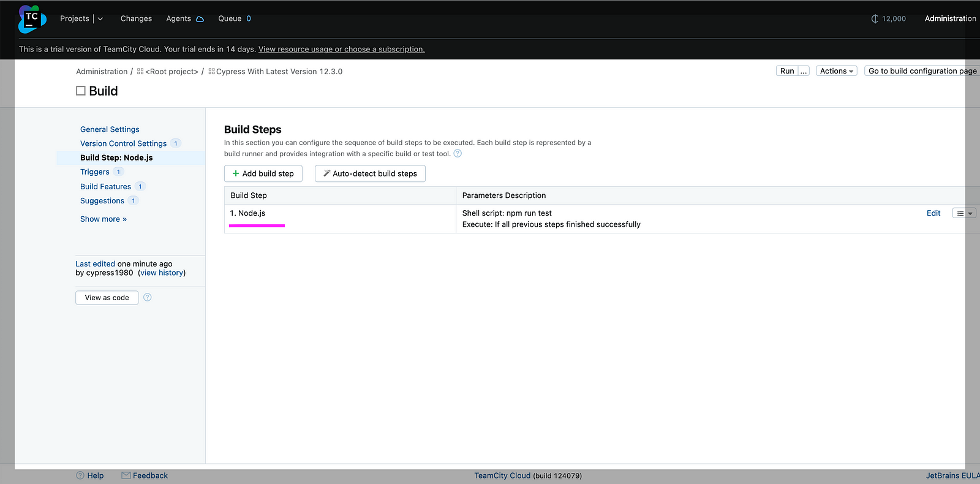Select the Build Step: Node.js sidebar item
Viewport: 980px width, 484px height.
click(116, 157)
